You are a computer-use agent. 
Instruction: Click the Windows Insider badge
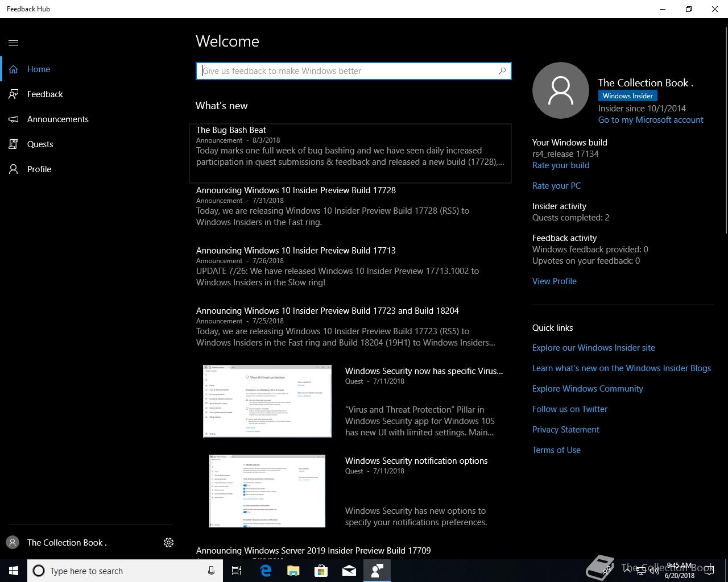coord(628,96)
